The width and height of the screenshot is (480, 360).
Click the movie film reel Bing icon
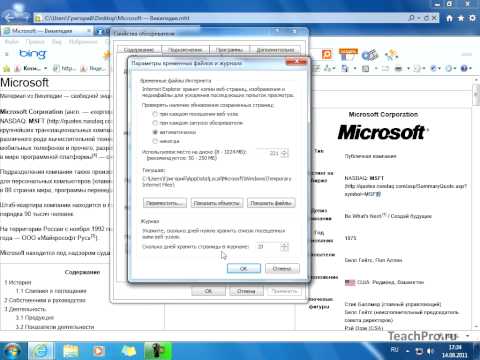click(370, 55)
